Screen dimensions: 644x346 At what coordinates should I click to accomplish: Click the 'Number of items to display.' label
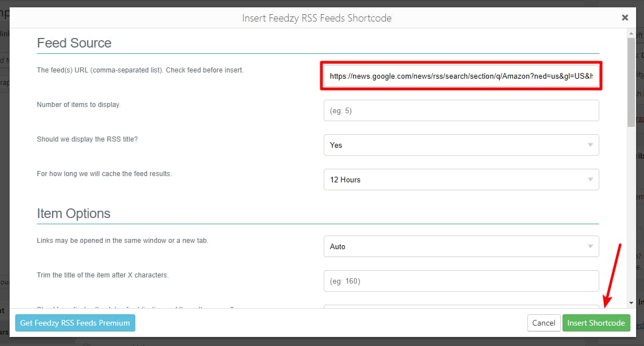pos(79,105)
